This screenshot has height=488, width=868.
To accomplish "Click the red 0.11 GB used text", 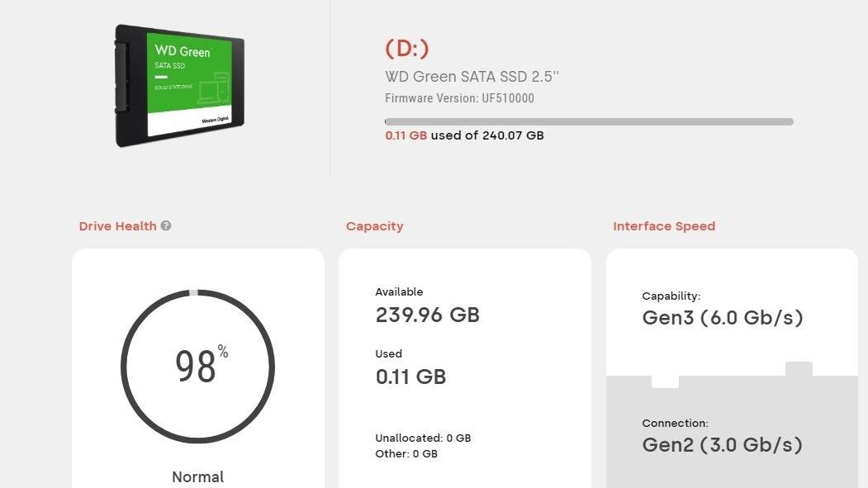I will click(406, 135).
